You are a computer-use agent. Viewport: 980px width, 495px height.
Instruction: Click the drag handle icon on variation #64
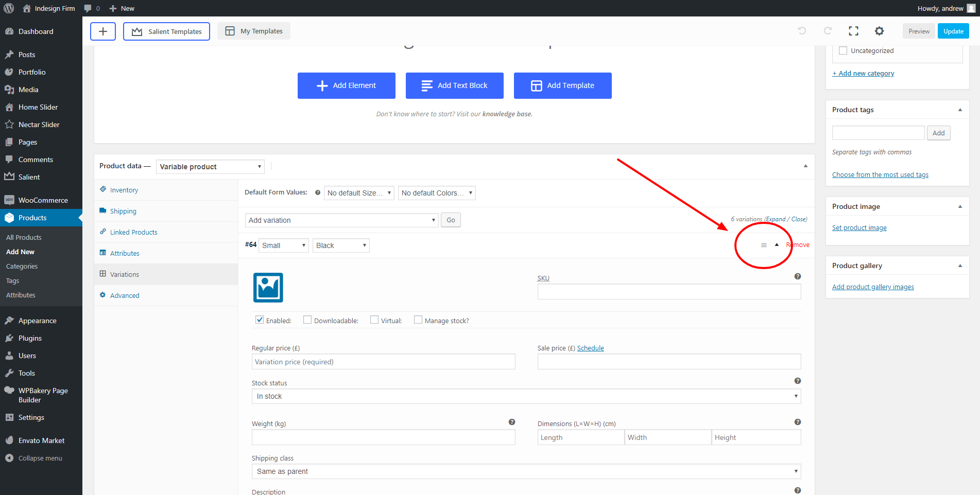(x=764, y=245)
